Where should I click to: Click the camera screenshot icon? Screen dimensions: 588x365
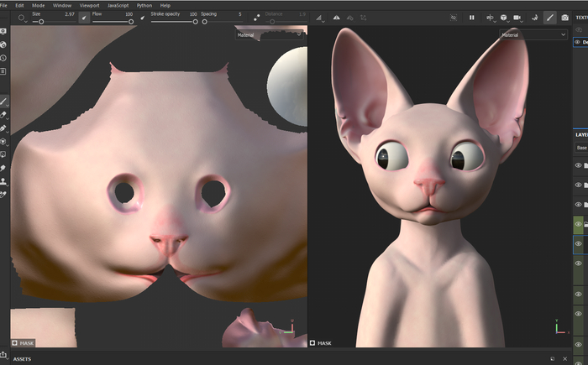pyautogui.click(x=564, y=17)
